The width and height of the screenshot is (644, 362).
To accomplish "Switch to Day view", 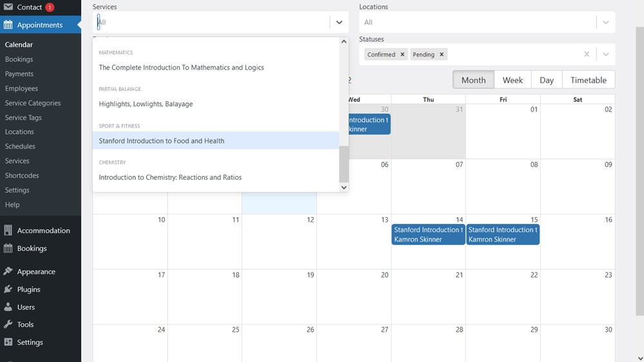I will pos(547,80).
